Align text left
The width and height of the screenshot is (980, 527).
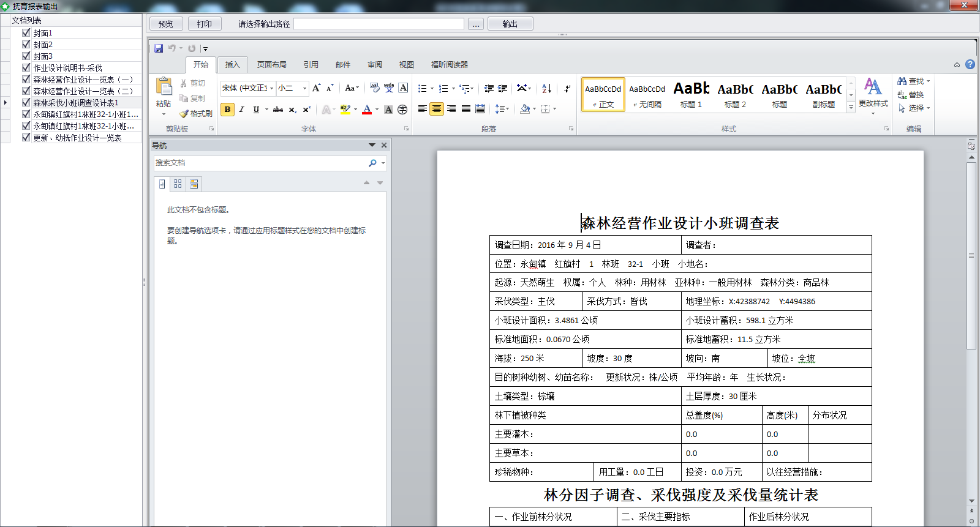pyautogui.click(x=423, y=109)
